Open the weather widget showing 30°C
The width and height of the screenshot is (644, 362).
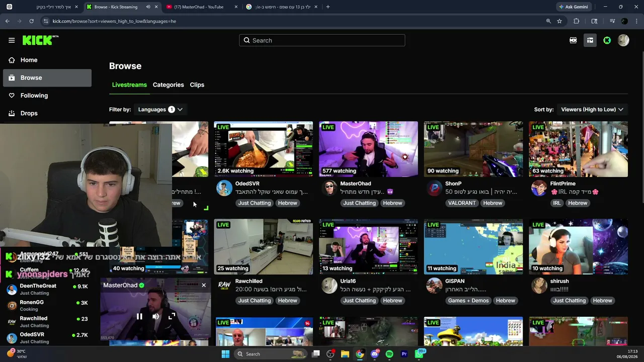pos(17,354)
